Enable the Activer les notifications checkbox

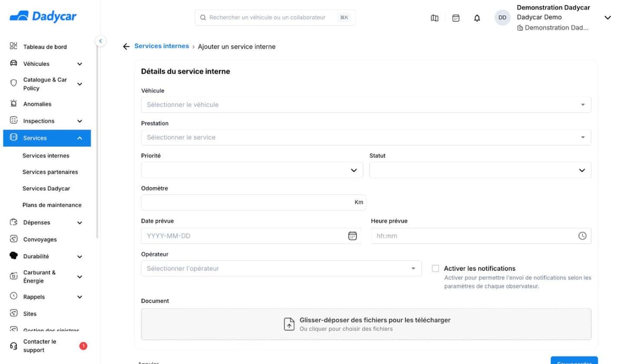tap(435, 268)
